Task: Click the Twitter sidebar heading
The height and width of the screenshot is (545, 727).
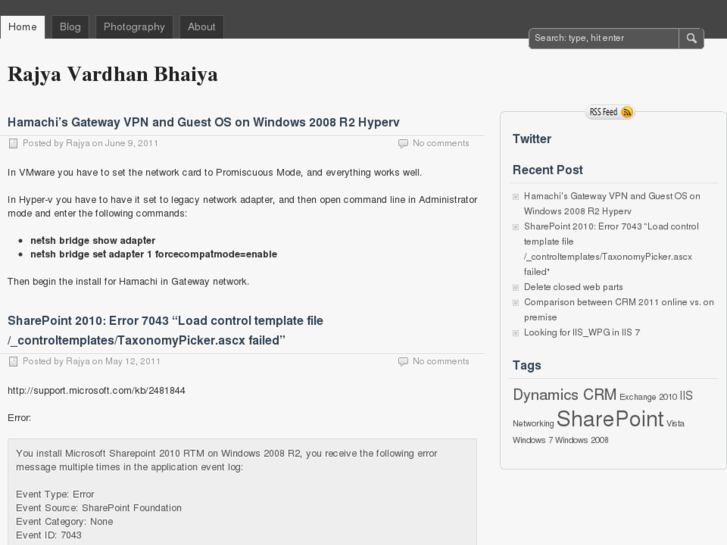Action: coord(532,139)
